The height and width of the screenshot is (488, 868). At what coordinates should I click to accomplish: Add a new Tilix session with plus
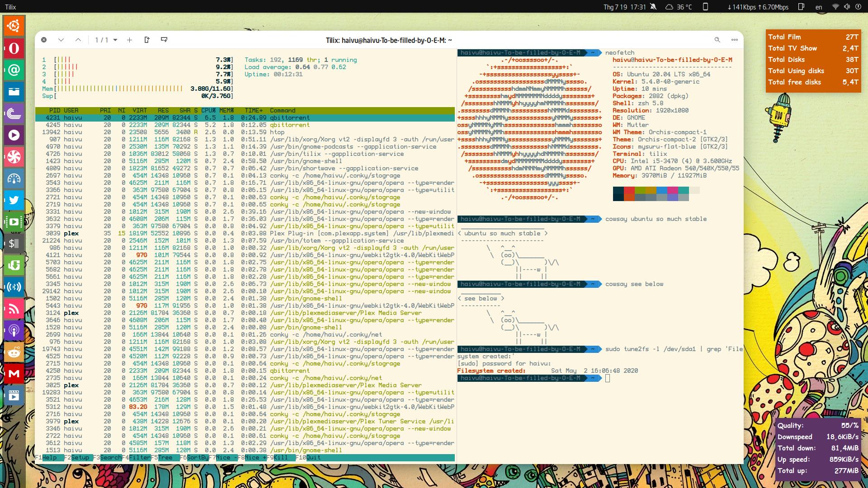pyautogui.click(x=129, y=40)
